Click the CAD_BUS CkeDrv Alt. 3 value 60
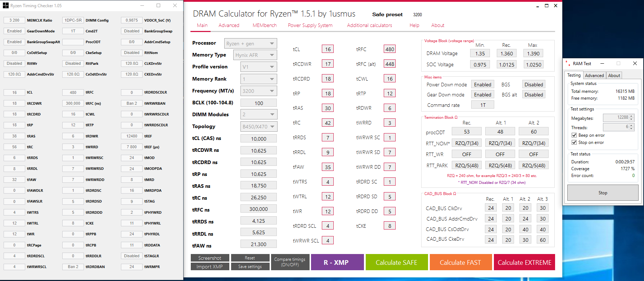 542,240
